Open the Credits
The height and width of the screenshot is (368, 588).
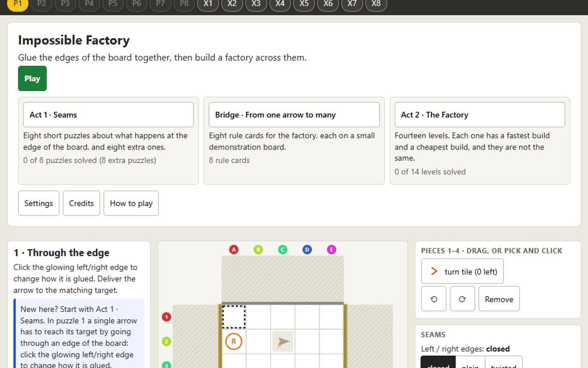[x=81, y=203]
